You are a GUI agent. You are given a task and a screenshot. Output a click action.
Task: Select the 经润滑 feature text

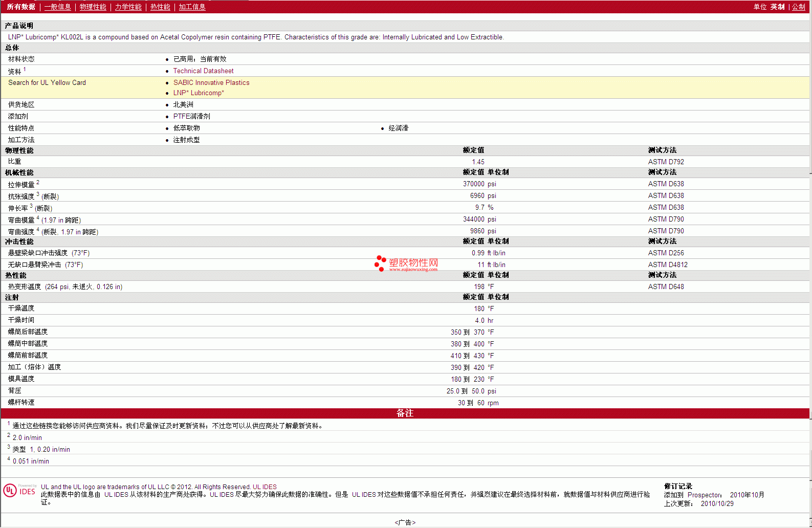point(398,128)
